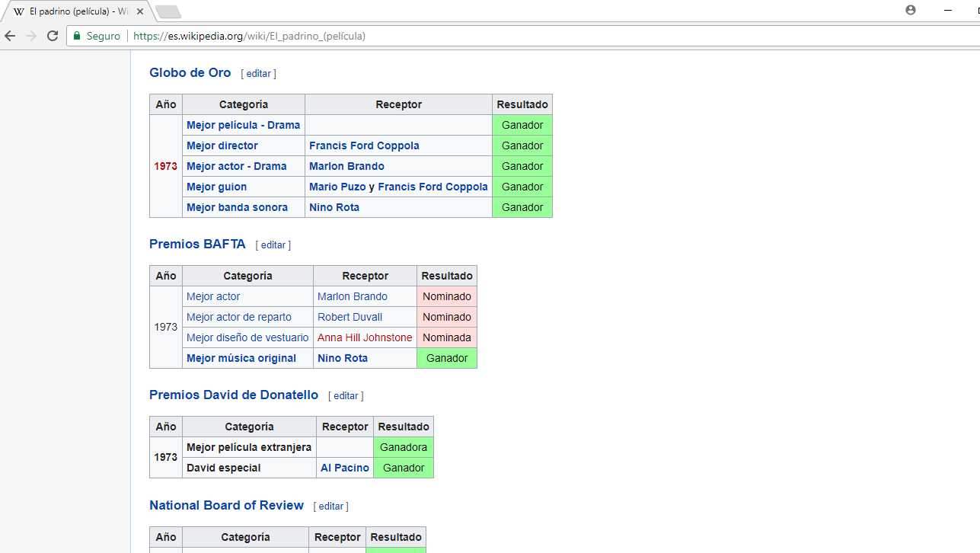The height and width of the screenshot is (553, 980).
Task: Open the Mejor actor de reparto link
Action: coord(239,317)
